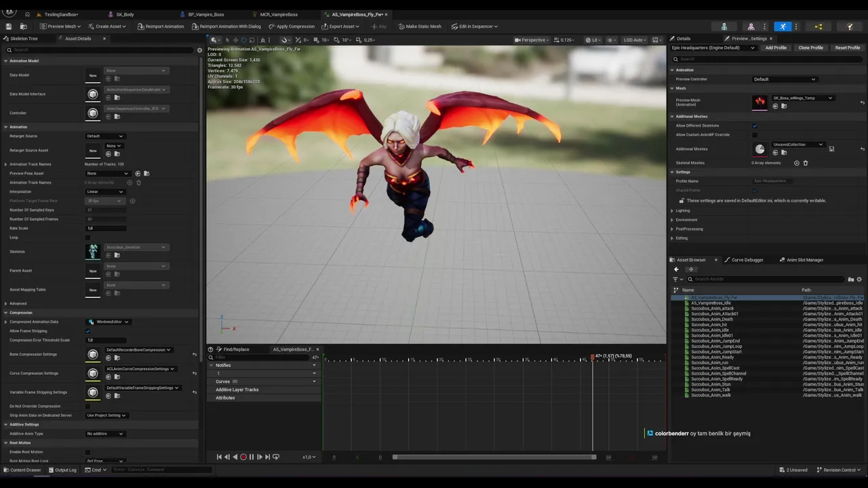
Task: Toggle the Loop checkbox
Action: tap(87, 238)
